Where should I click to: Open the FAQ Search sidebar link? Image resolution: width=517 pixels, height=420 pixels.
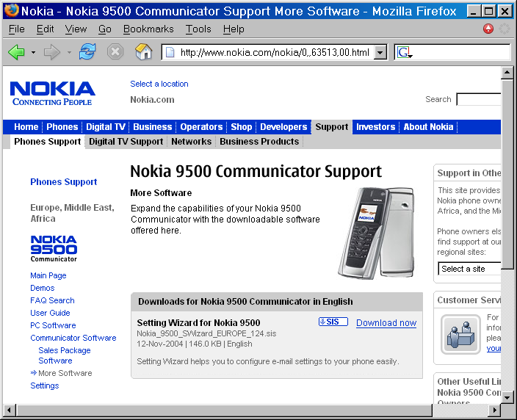(x=52, y=300)
